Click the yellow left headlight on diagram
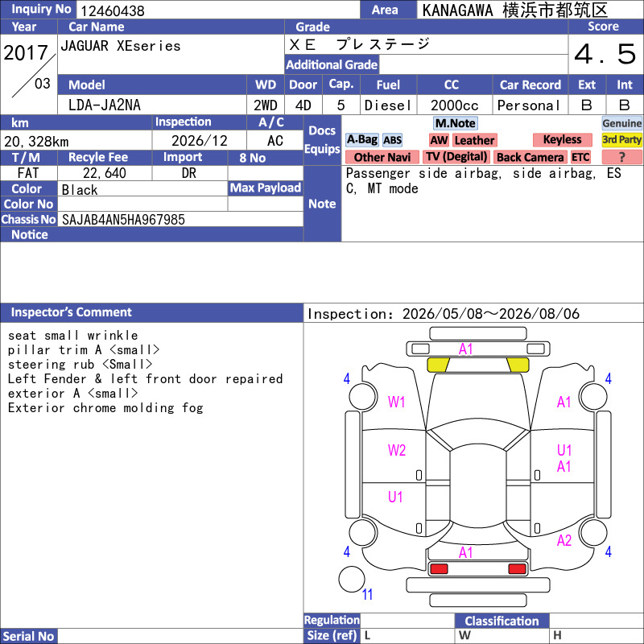The width and height of the screenshot is (644, 644). coord(438,365)
